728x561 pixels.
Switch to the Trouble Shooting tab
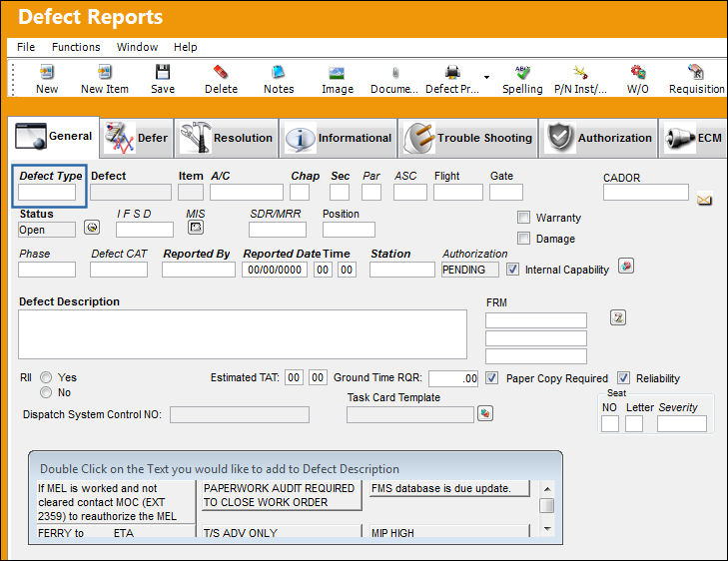(468, 138)
